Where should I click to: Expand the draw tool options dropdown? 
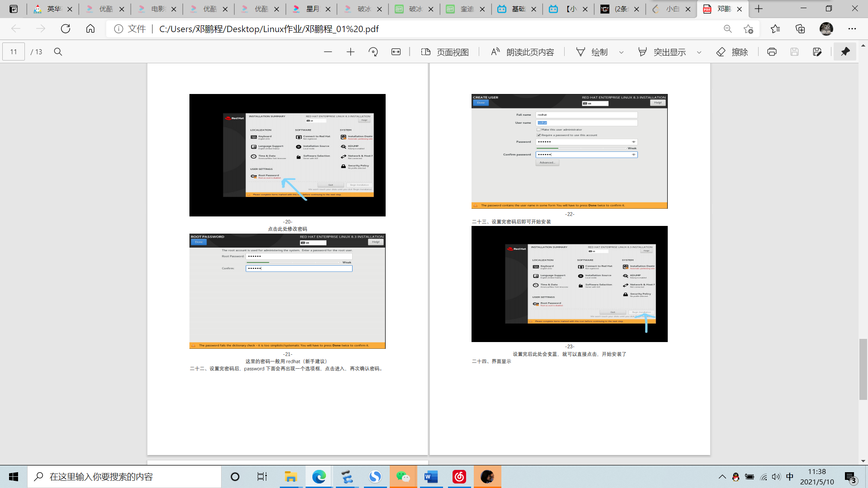[621, 52]
